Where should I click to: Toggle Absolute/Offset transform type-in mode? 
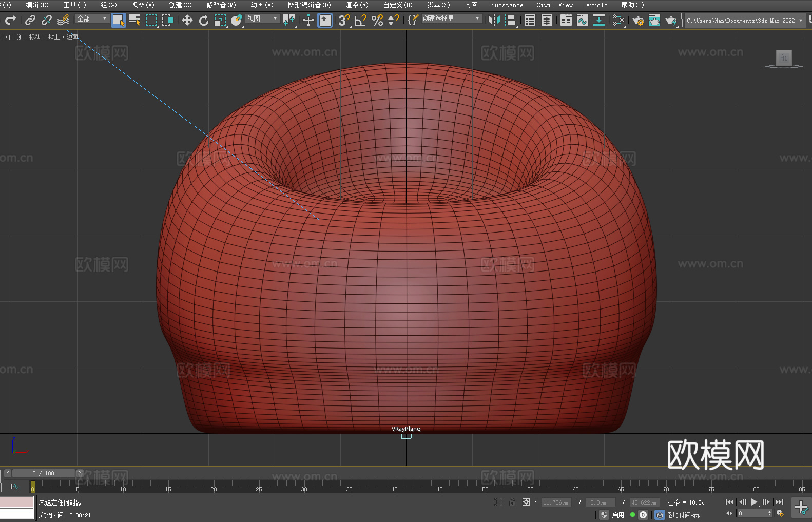(526, 502)
